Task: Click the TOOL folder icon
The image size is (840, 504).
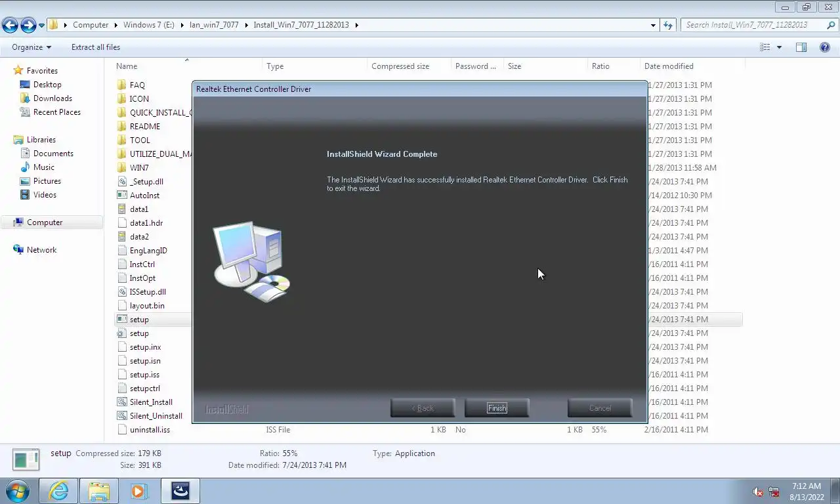Action: [x=121, y=140]
